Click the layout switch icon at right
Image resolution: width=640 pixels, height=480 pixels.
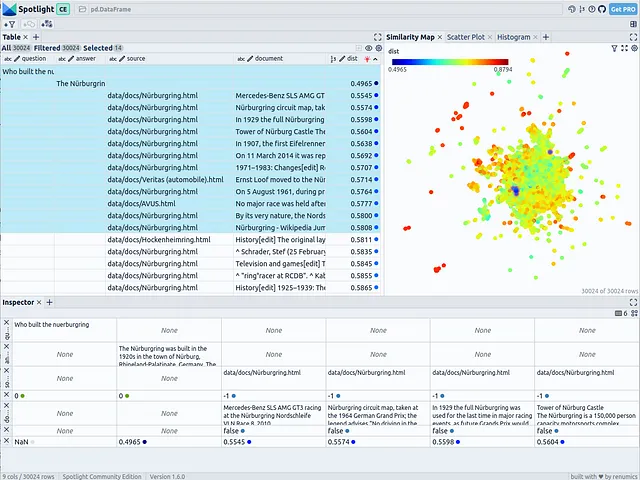pos(633,24)
